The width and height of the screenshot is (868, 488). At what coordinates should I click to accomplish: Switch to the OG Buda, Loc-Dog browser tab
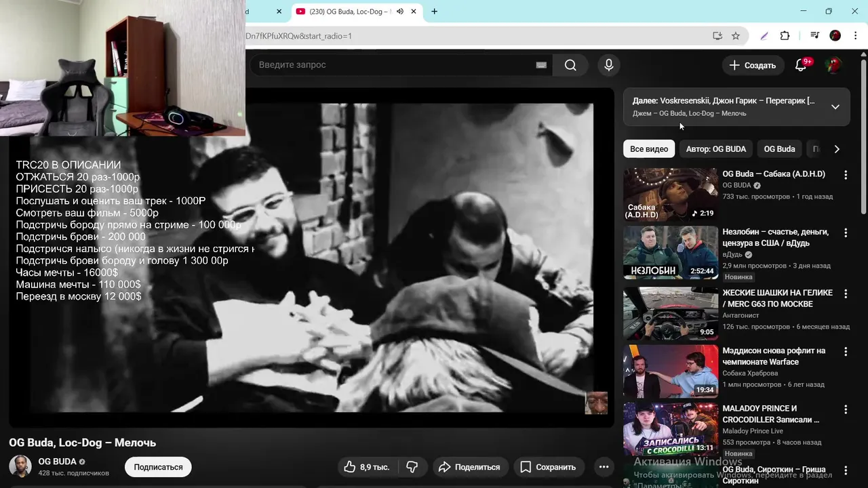pos(349,12)
